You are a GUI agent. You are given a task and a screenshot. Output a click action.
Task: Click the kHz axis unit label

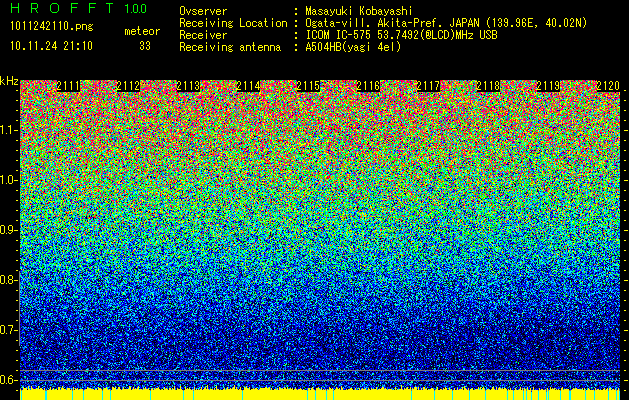pyautogui.click(x=9, y=81)
